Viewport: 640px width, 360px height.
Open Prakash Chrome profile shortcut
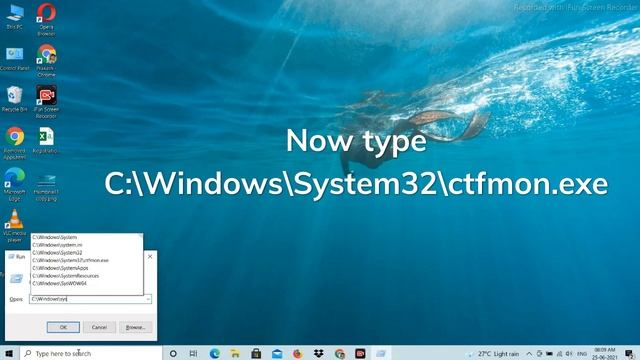tap(46, 60)
